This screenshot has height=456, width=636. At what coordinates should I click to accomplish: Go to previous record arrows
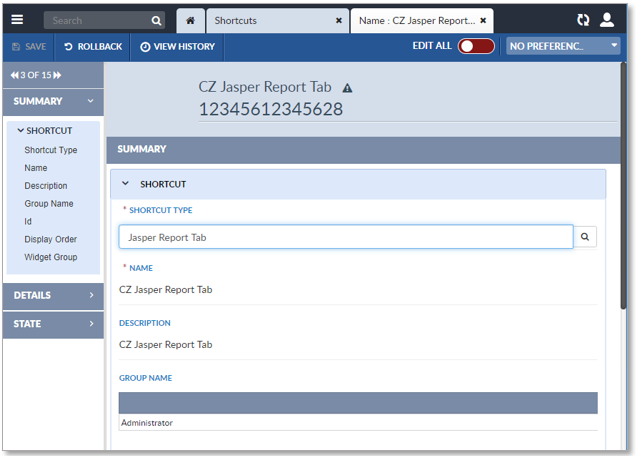click(15, 75)
